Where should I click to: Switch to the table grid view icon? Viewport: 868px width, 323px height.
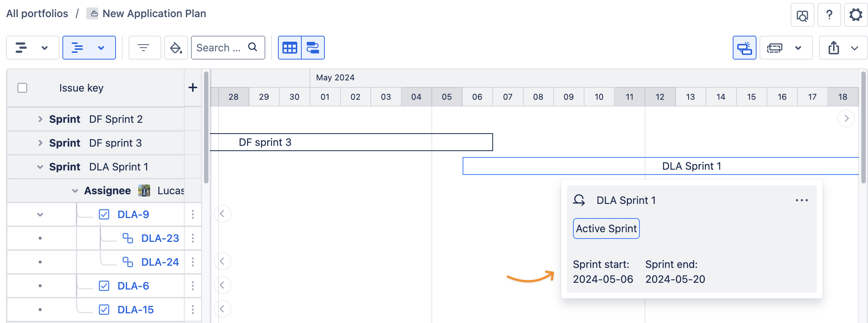click(x=290, y=48)
